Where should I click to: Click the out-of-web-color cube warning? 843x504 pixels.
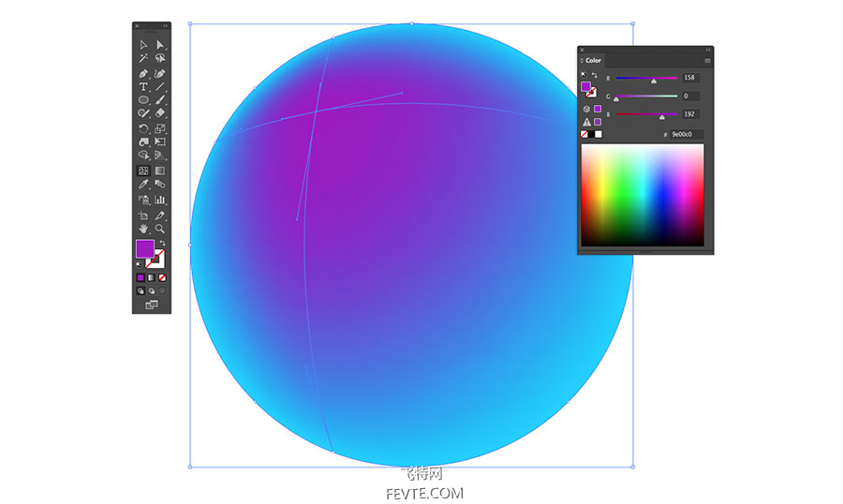pos(586,109)
